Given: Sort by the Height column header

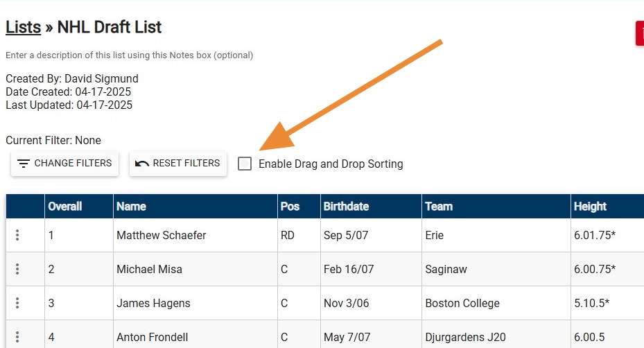Looking at the screenshot, I should pyautogui.click(x=590, y=207).
